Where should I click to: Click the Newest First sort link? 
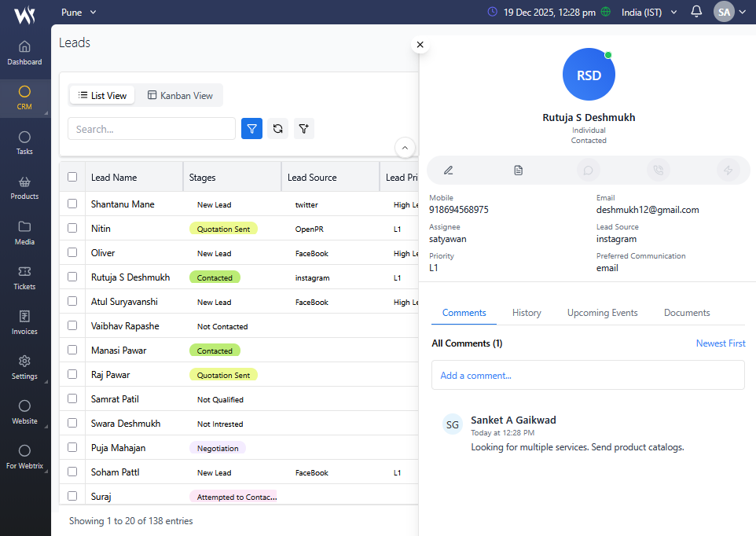point(720,343)
